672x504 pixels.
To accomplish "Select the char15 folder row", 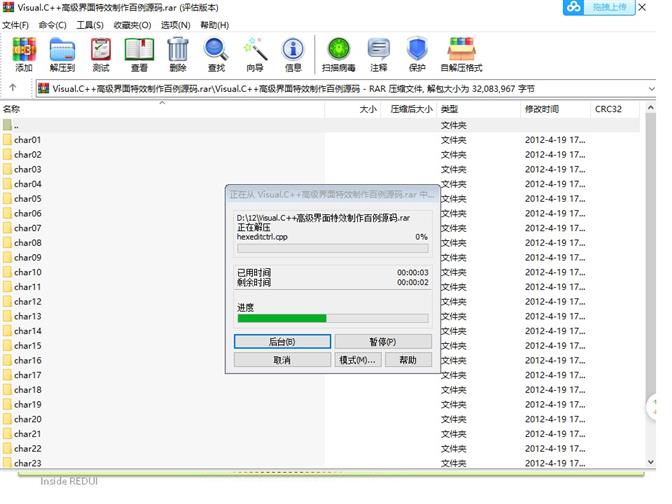I will point(321,345).
